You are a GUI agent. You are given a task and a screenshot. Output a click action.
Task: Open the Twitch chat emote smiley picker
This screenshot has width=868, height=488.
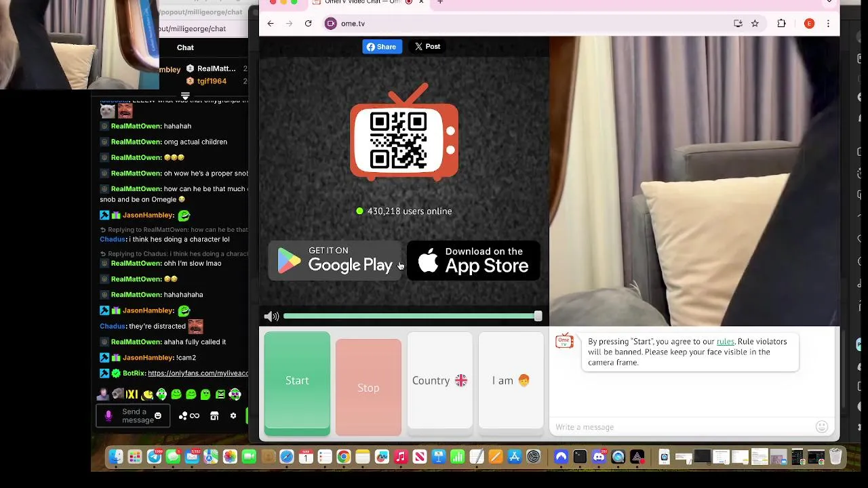[158, 416]
